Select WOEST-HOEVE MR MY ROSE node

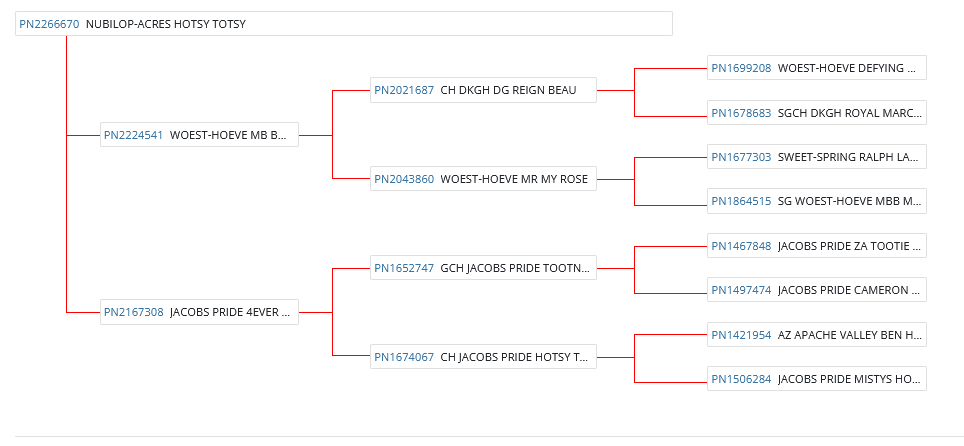[514, 179]
